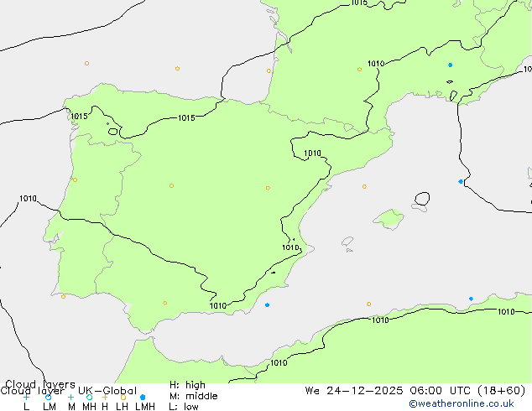
Task: Click the 'L: low' legend text
Action: click(184, 407)
